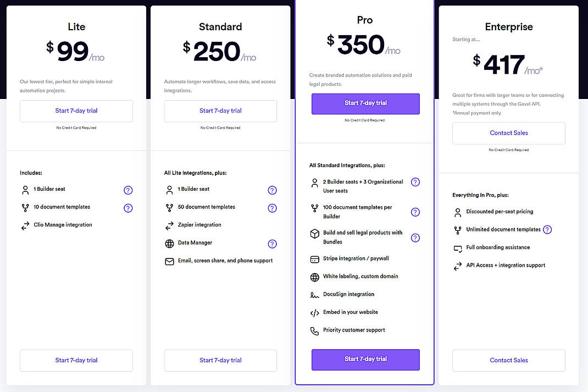
Task: Click the help icon next to 1 Builder seat
Action: point(128,190)
